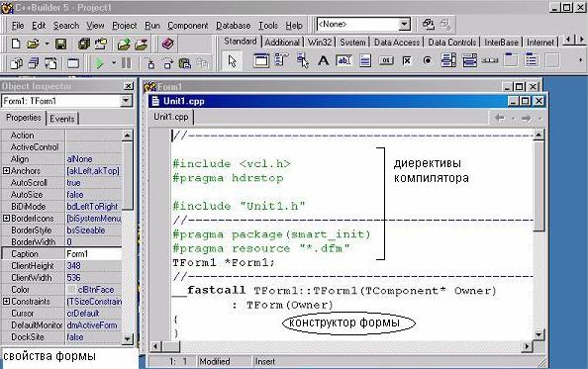Open the Run button dropdown arrow
This screenshot has width=588, height=369.
click(114, 63)
